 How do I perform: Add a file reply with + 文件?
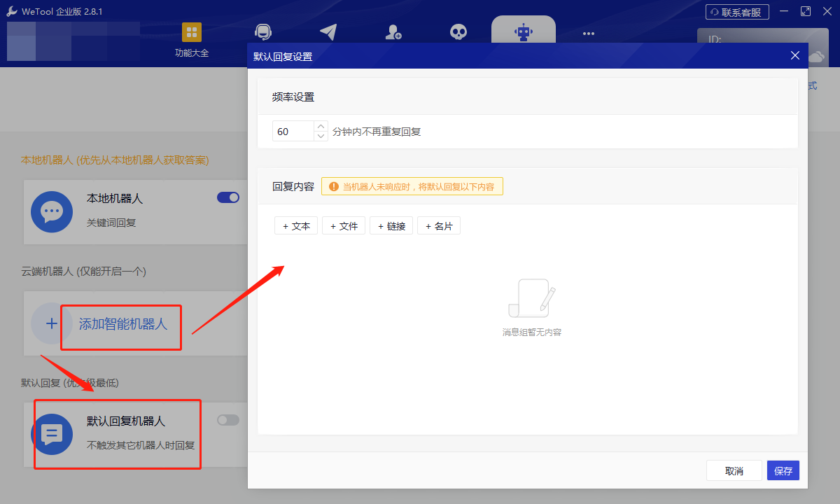[344, 225]
